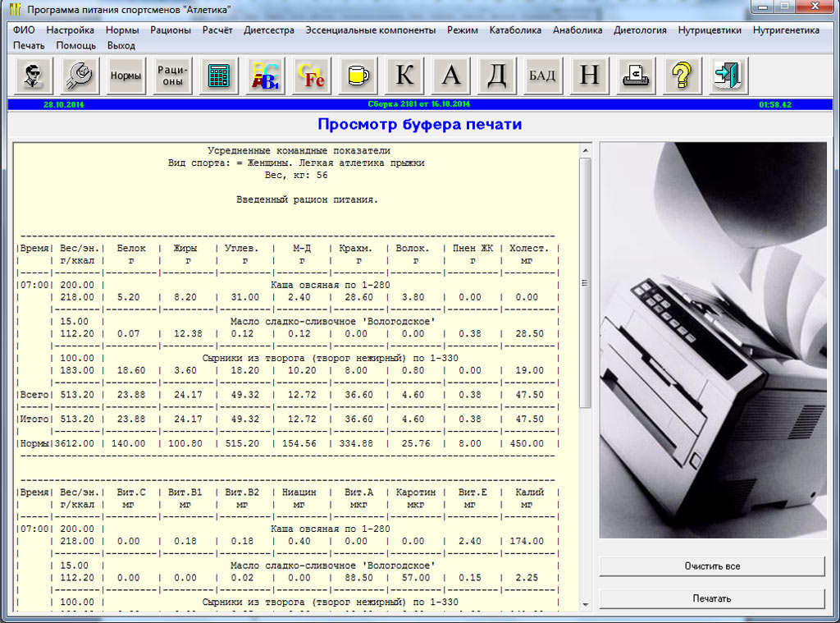This screenshot has width=840, height=623.
Task: Click the printer icon in toolbar
Action: coord(635,76)
